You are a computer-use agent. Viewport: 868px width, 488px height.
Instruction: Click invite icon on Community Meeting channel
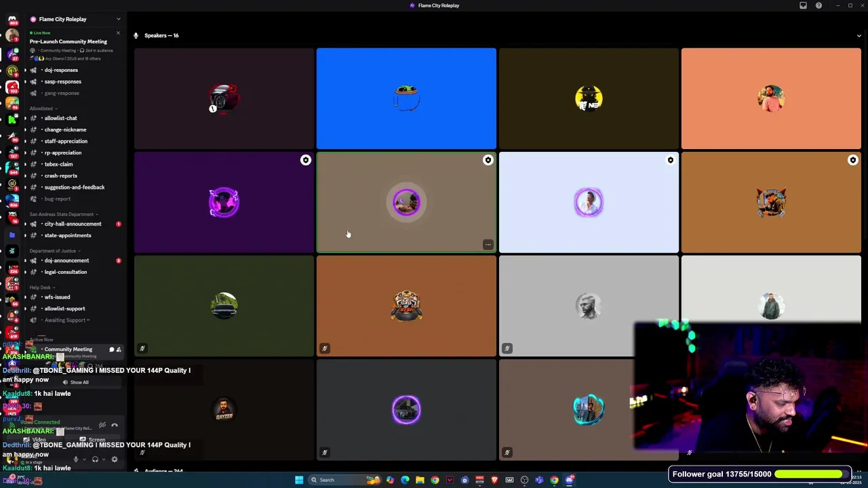click(x=119, y=350)
